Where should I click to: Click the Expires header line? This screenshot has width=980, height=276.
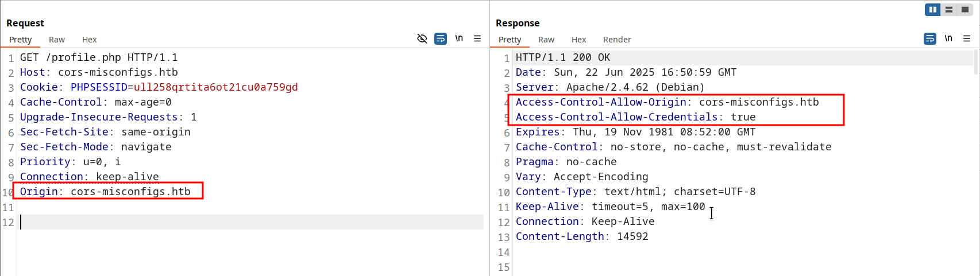tap(636, 132)
